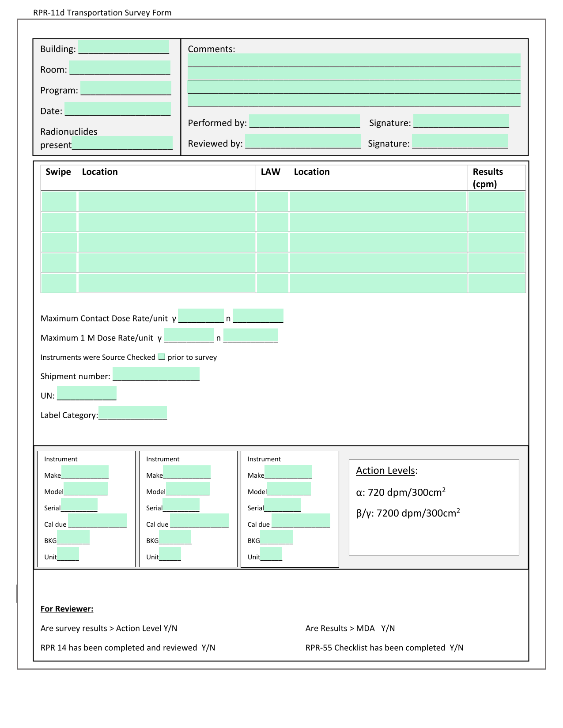Click the Maximum Contact Dose Rate γ field
563x728 pixels.
(x=201, y=316)
